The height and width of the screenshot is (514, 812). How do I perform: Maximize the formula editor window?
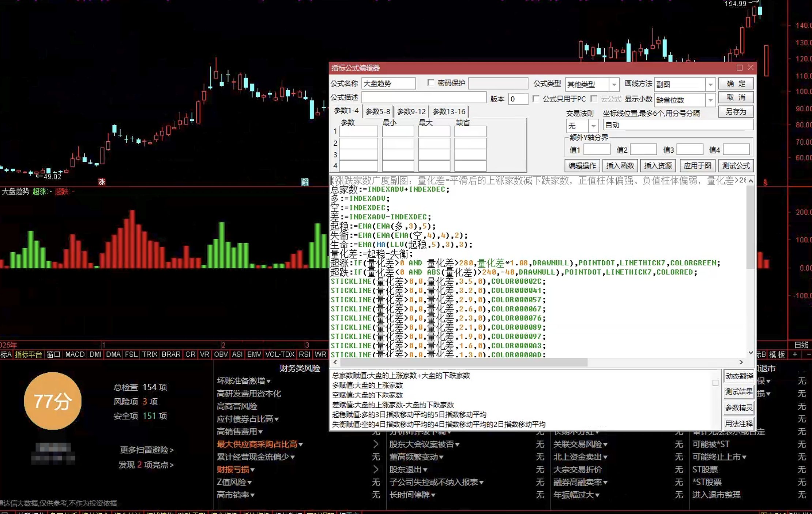click(x=739, y=68)
